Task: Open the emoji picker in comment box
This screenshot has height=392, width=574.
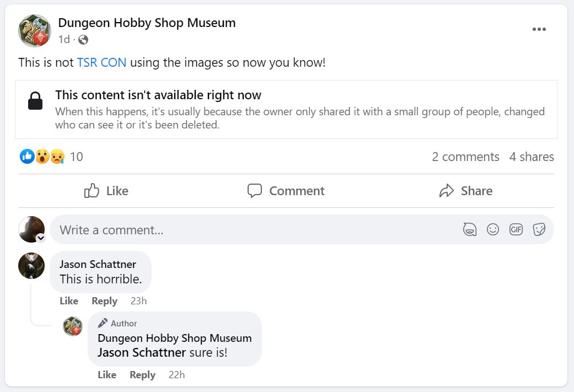Action: coord(493,229)
